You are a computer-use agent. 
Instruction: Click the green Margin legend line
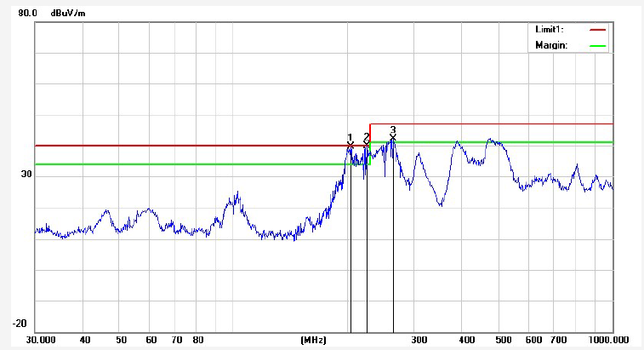click(597, 45)
